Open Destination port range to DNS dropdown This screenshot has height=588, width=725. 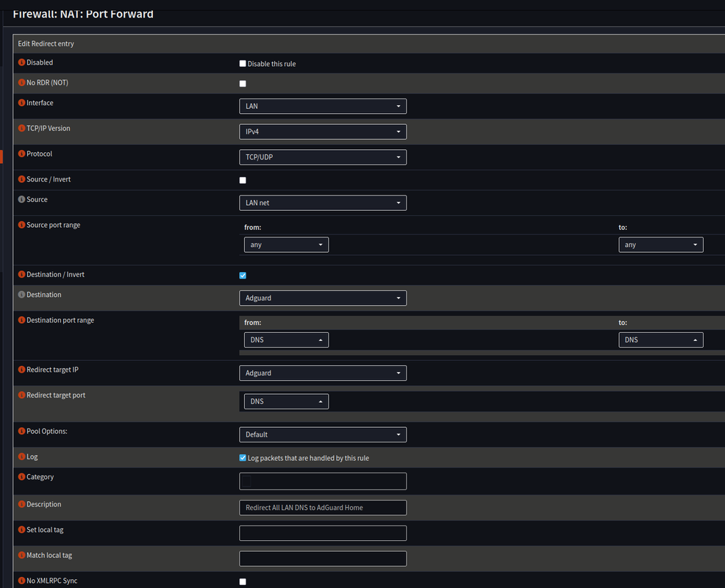click(661, 340)
